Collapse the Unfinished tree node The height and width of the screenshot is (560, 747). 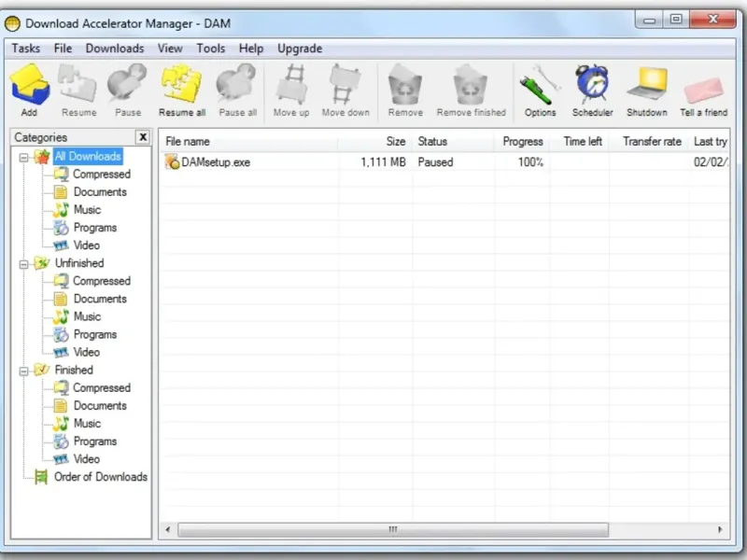23,264
